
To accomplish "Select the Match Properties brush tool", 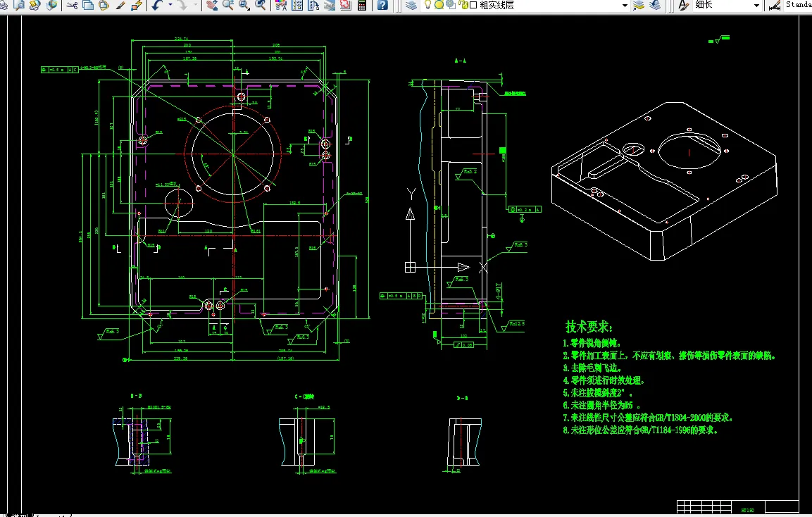I will coord(120,5).
